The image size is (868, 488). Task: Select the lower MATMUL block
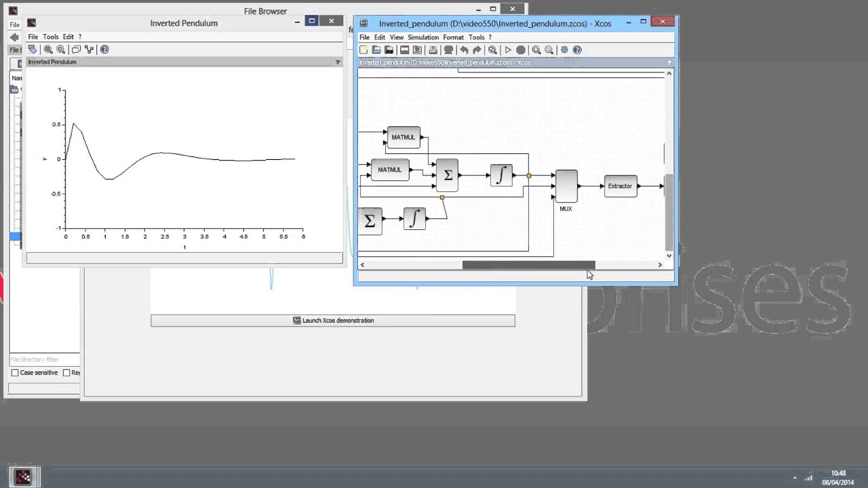click(x=390, y=169)
